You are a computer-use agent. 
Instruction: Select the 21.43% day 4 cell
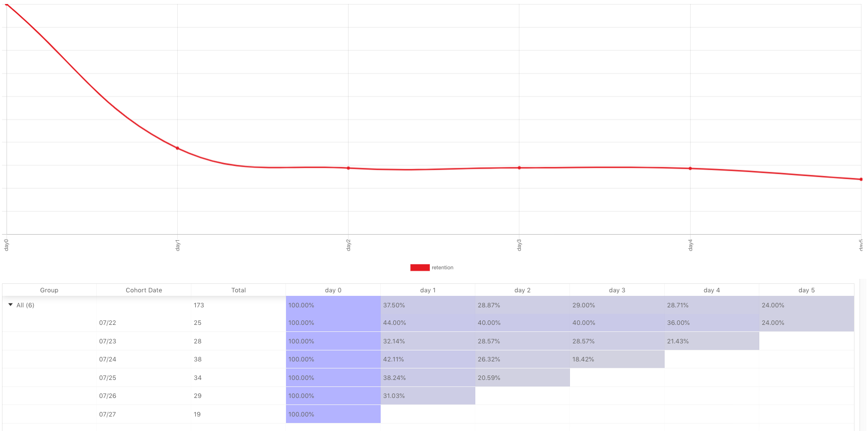(712, 341)
